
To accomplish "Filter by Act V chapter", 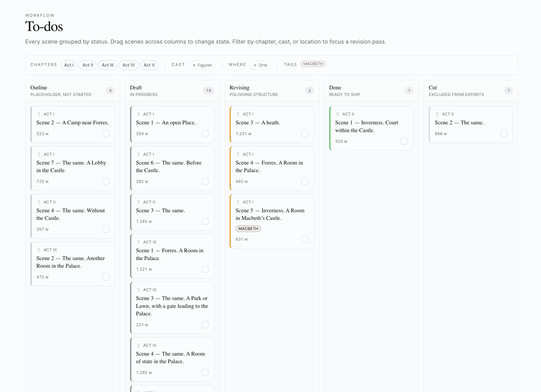I will point(149,65).
